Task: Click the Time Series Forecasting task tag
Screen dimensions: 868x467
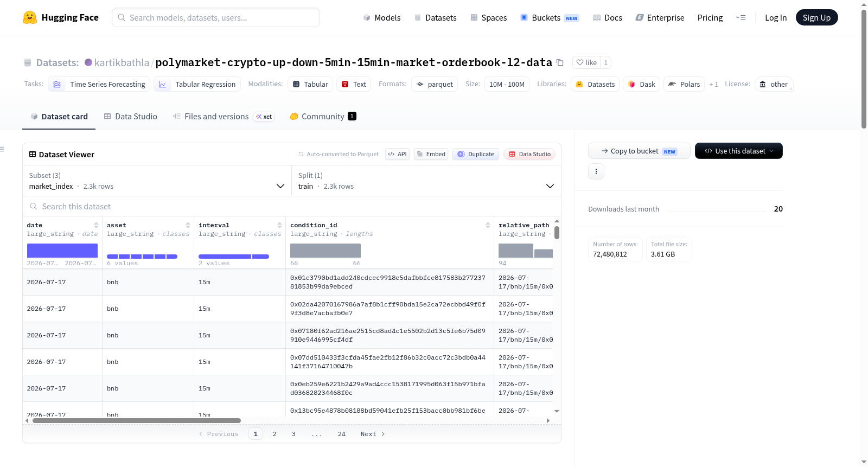Action: 99,84
